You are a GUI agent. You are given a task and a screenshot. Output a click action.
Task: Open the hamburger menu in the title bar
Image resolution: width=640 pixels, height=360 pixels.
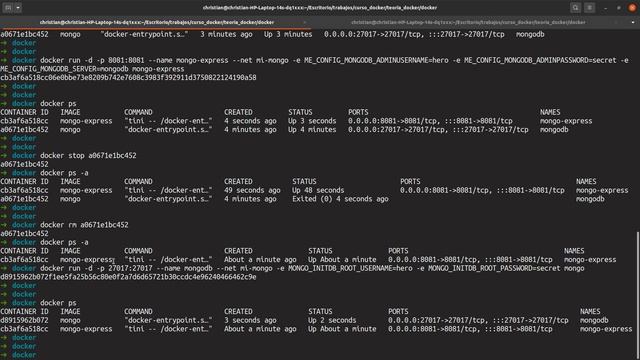(589, 8)
